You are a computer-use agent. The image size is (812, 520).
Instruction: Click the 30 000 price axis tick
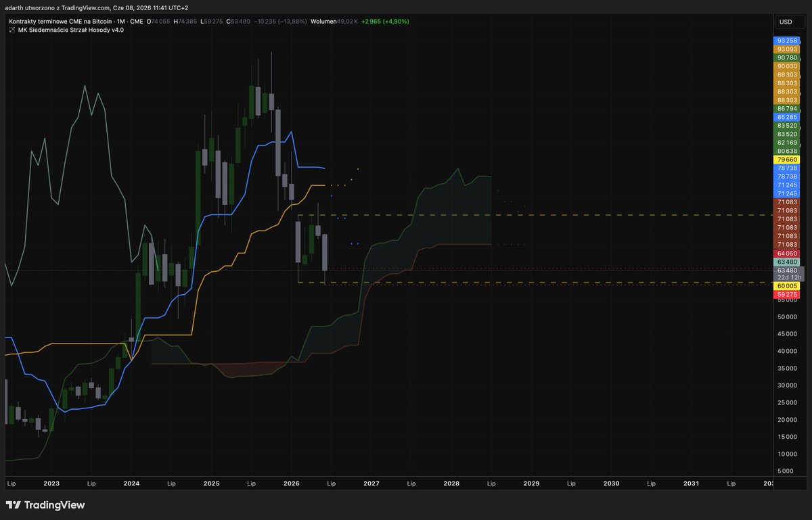click(x=786, y=385)
